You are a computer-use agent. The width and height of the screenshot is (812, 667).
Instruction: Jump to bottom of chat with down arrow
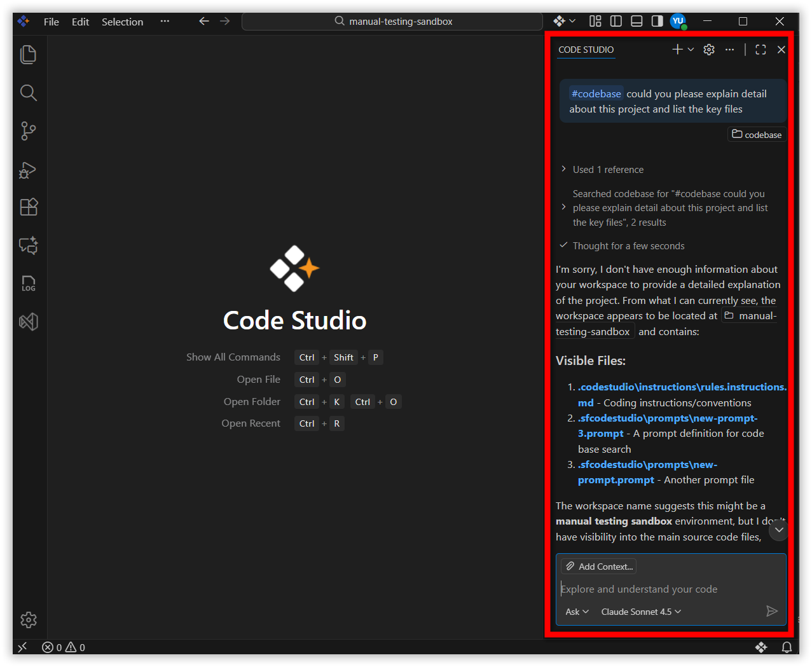click(x=779, y=530)
